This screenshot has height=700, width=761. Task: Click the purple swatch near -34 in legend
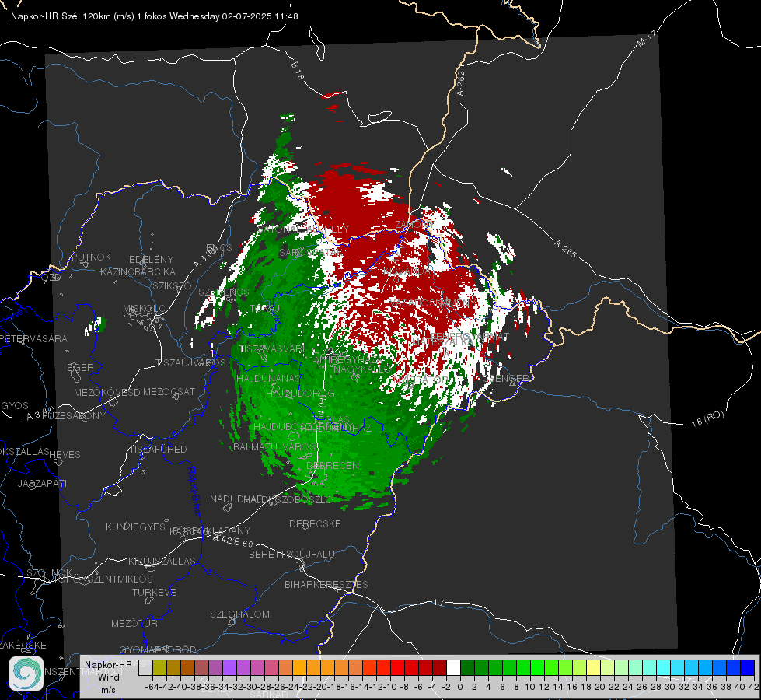[x=229, y=667]
